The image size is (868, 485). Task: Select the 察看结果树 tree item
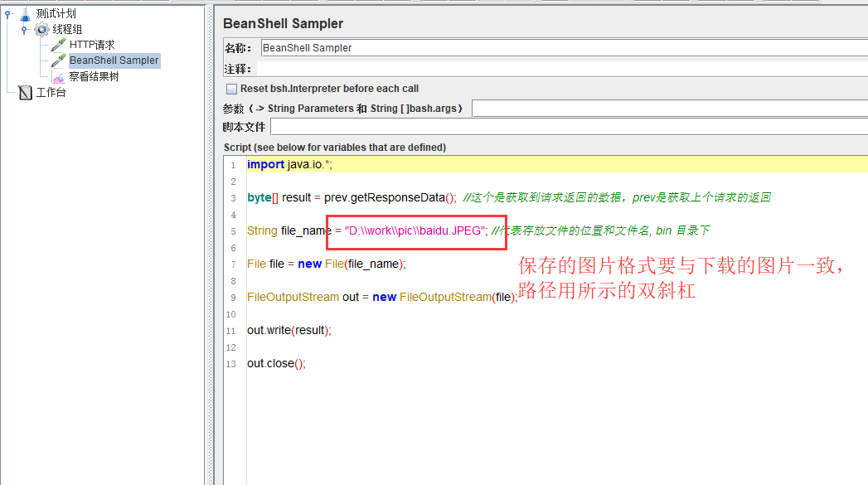tap(94, 76)
